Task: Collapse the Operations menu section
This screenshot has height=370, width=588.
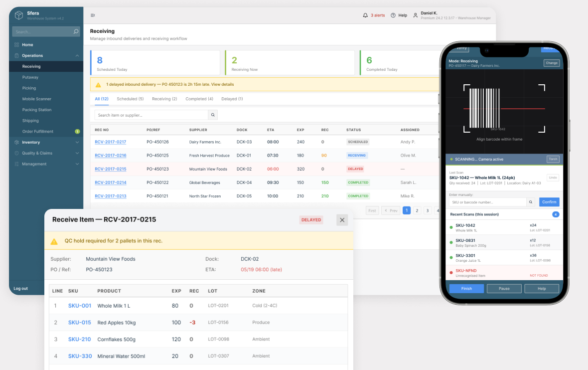Action: [77, 55]
